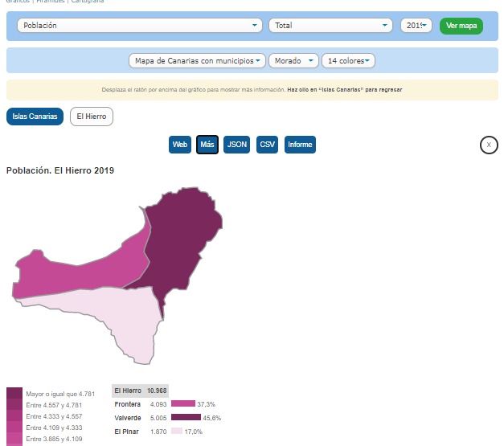This screenshot has height=446, width=504.
Task: Open the Total category dropdown
Action: 330,26
